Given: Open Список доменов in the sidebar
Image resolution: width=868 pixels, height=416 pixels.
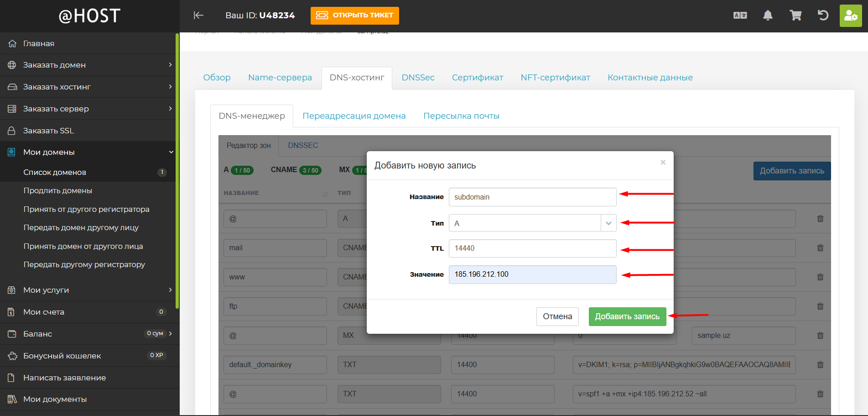Looking at the screenshot, I should point(55,172).
